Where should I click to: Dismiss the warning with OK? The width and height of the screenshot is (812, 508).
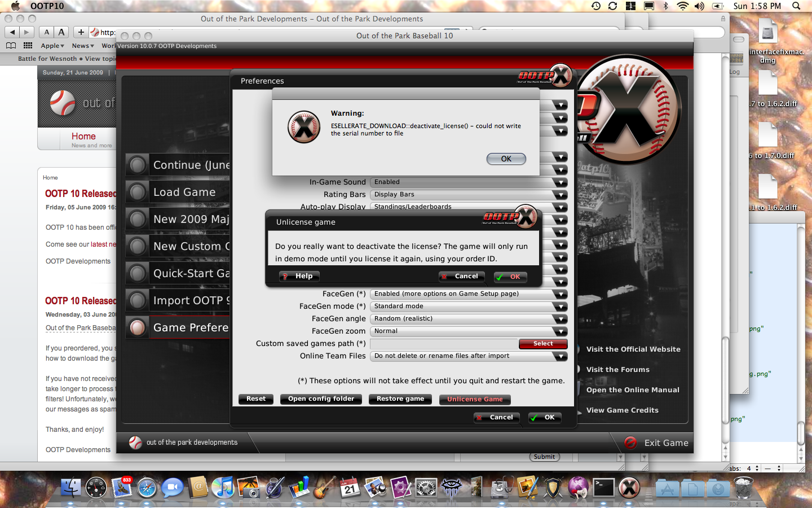tap(506, 159)
